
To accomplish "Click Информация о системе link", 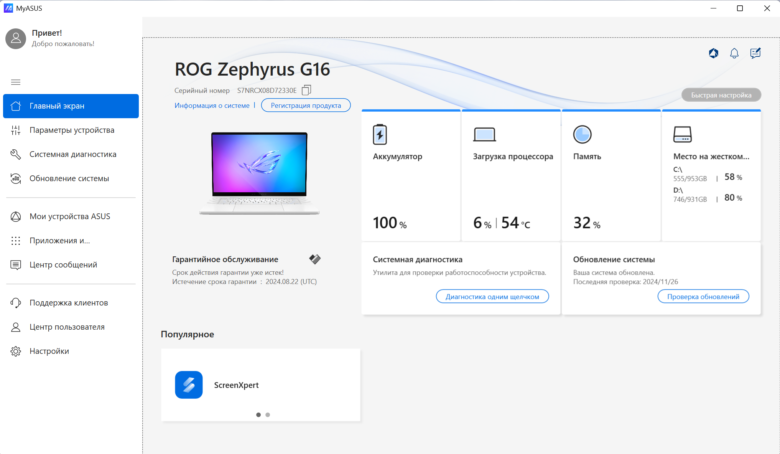I will pos(212,105).
